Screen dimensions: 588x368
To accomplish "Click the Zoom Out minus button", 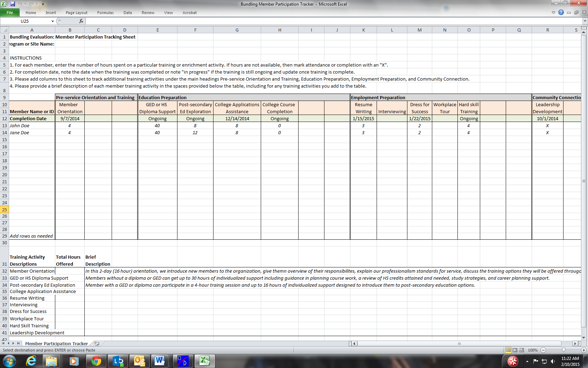I will pyautogui.click(x=543, y=350).
